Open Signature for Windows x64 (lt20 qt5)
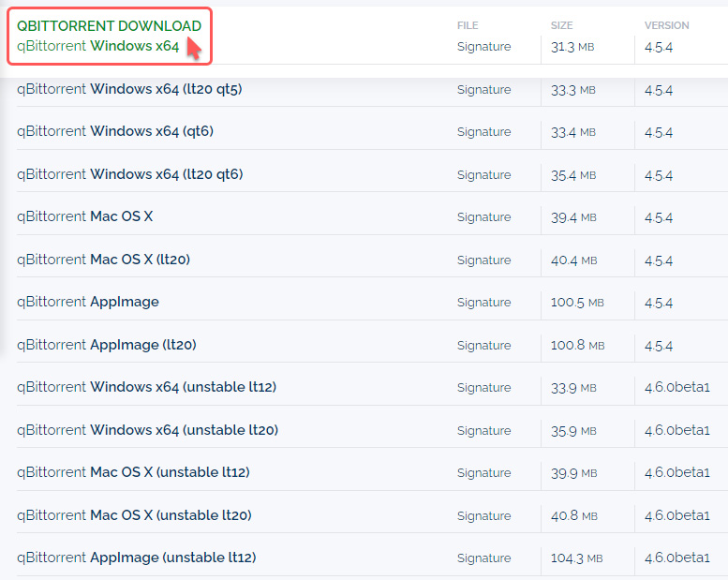 point(483,90)
